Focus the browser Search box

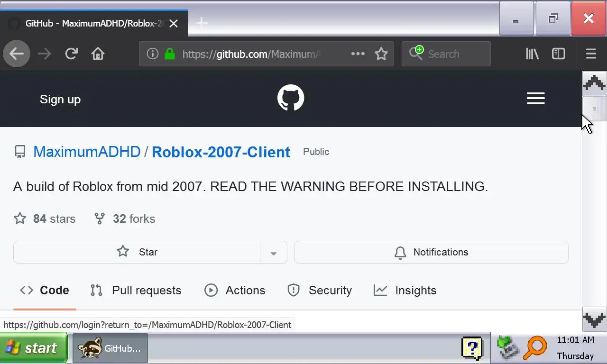(x=446, y=54)
